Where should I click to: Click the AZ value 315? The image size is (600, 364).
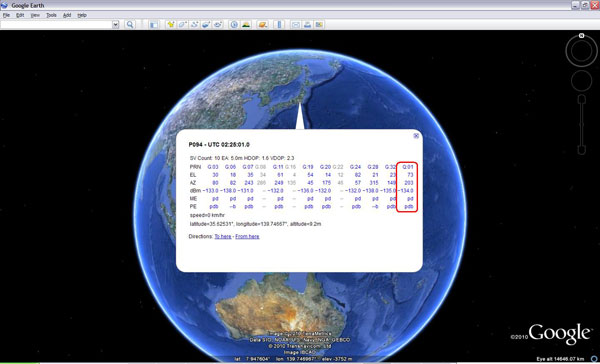point(374,183)
